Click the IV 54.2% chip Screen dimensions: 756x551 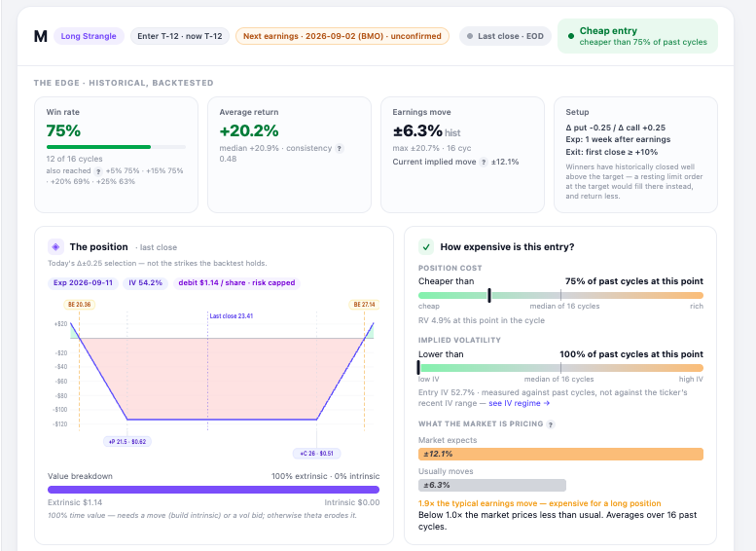click(146, 282)
